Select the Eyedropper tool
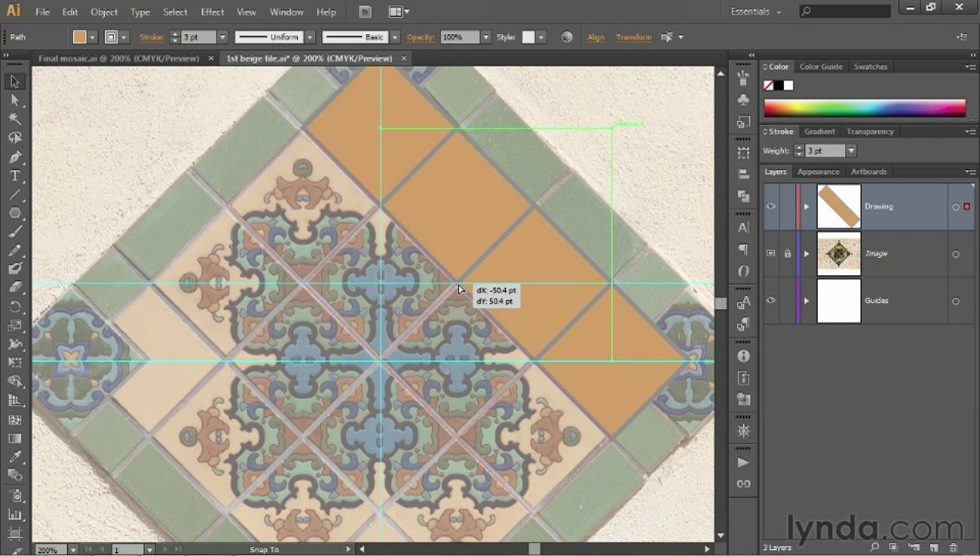Screen dimensions: 980x556 tap(15, 456)
